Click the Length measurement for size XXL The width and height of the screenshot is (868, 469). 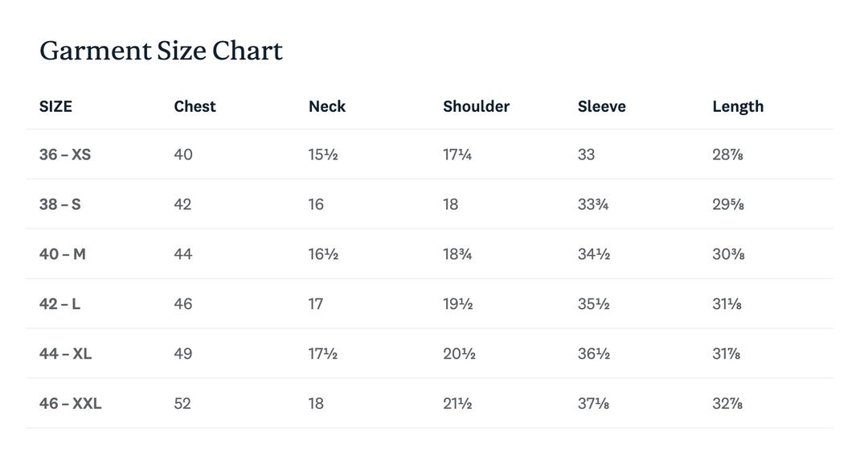click(727, 404)
